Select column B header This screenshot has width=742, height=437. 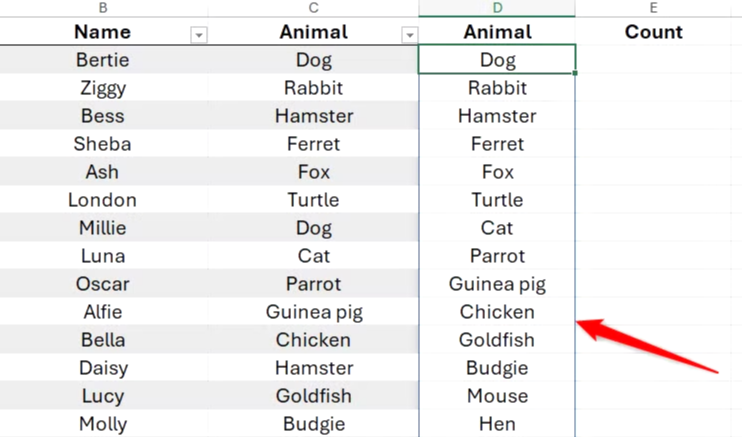[103, 8]
